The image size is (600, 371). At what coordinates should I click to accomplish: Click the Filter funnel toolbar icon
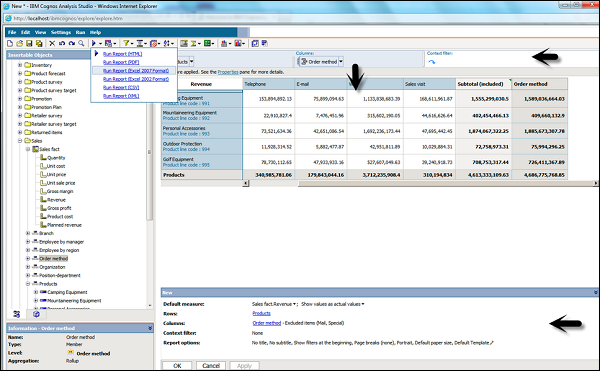point(126,44)
